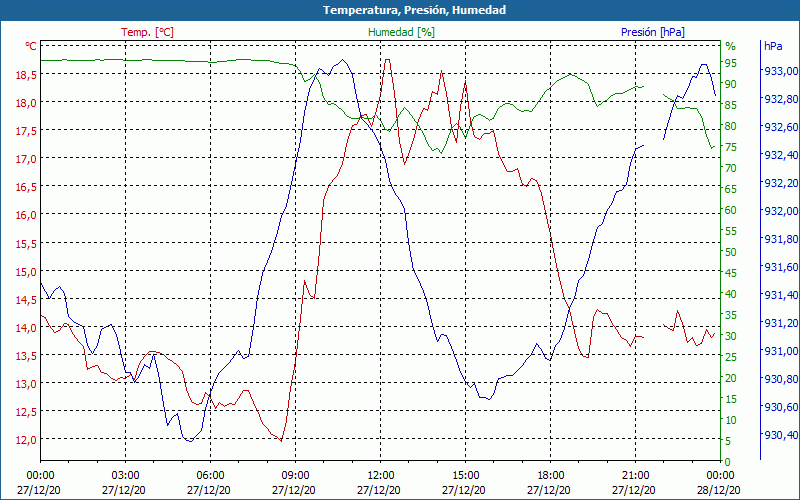The height and width of the screenshot is (500, 800).
Task: Click the '930,40' pressure axis value
Action: coord(780,435)
